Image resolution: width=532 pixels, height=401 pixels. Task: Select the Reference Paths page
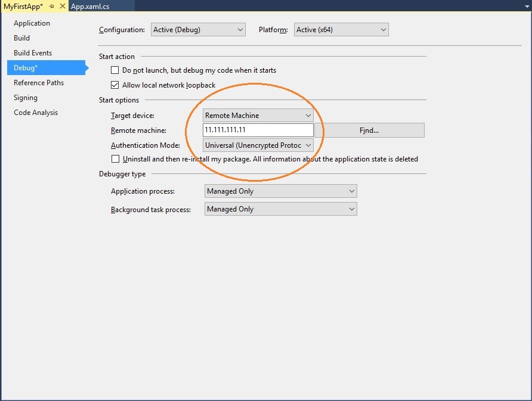click(38, 82)
